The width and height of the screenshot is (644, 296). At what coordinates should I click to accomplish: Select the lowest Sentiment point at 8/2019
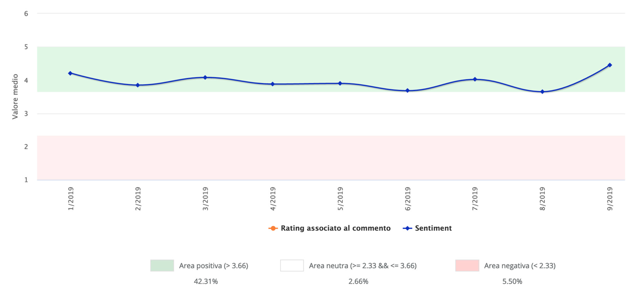point(542,92)
